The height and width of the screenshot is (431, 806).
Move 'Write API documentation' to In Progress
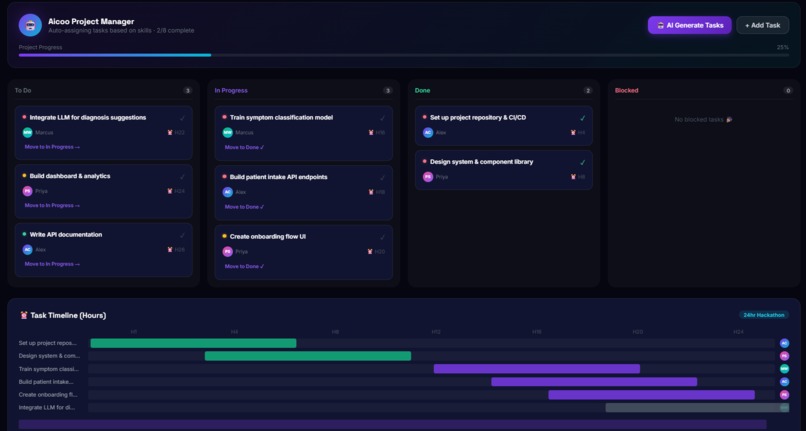point(52,264)
